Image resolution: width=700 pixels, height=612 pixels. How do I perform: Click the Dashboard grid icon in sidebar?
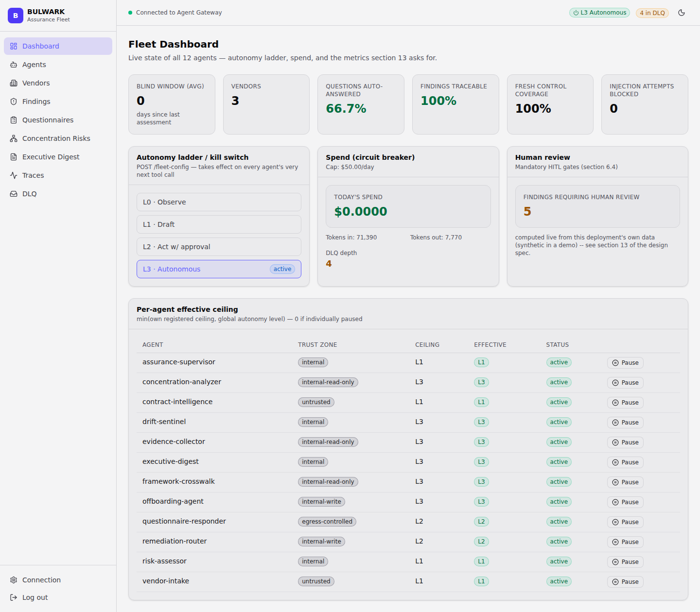pos(14,46)
